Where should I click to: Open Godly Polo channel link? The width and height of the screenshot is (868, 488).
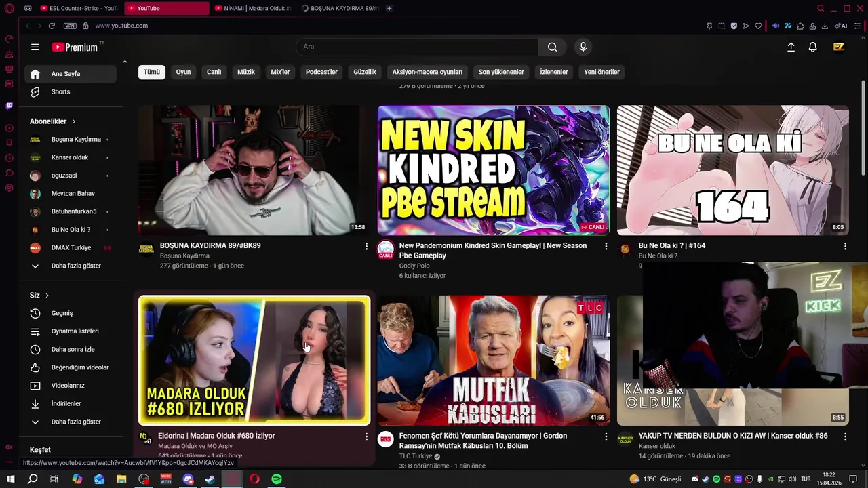[414, 266]
